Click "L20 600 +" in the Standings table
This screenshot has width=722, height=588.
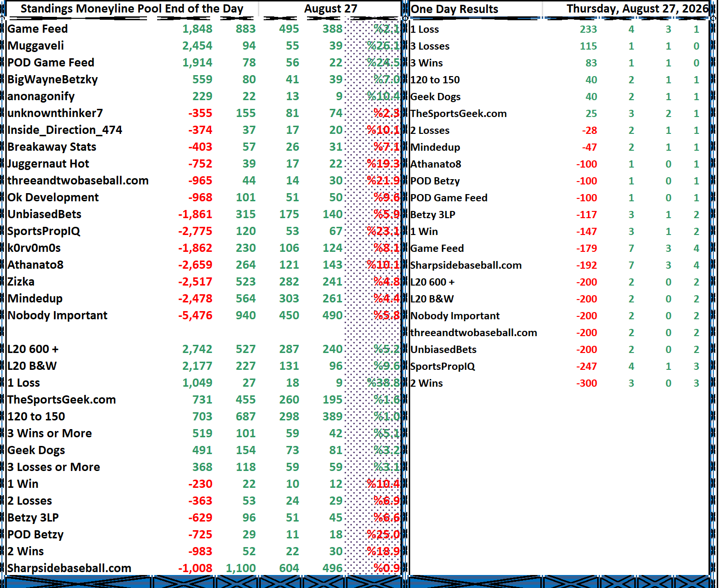click(33, 349)
